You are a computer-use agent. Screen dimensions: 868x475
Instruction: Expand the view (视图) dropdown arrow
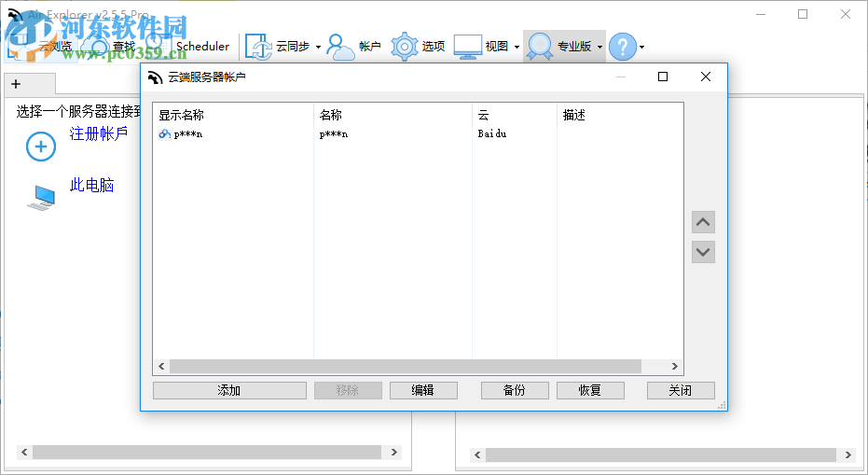517,47
